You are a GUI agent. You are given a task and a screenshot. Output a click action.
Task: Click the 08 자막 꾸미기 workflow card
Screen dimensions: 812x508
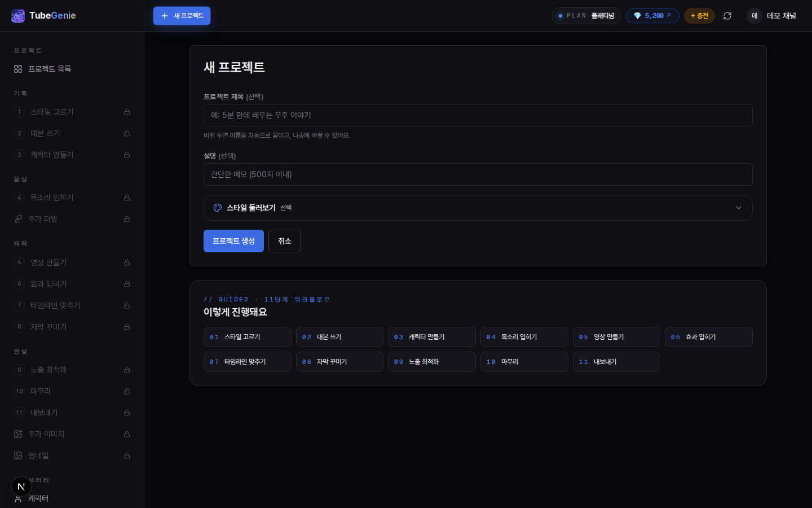[x=339, y=362]
